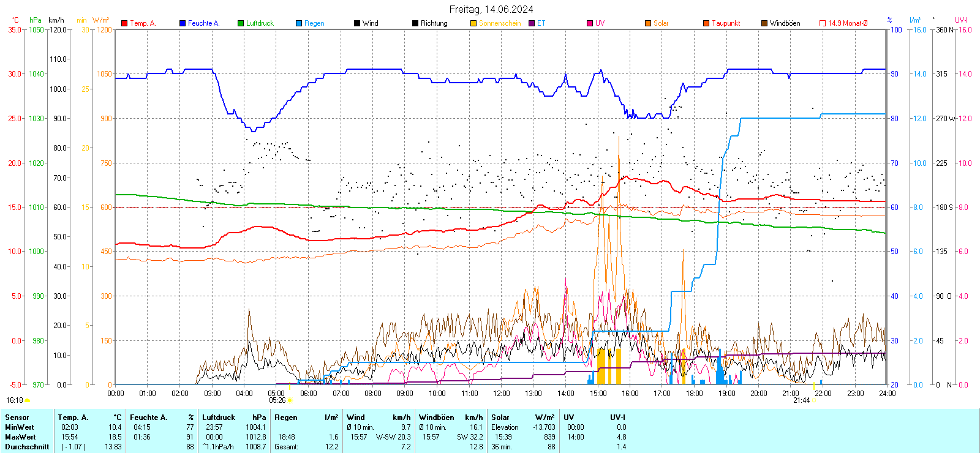The height and width of the screenshot is (453, 980).
Task: Click the blue Feuchte A. legend marker
Action: [x=183, y=23]
